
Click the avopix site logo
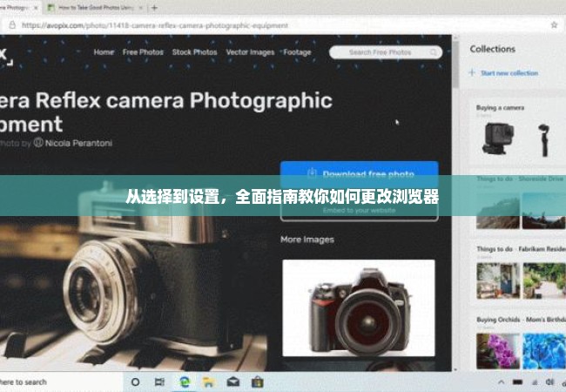coord(6,56)
